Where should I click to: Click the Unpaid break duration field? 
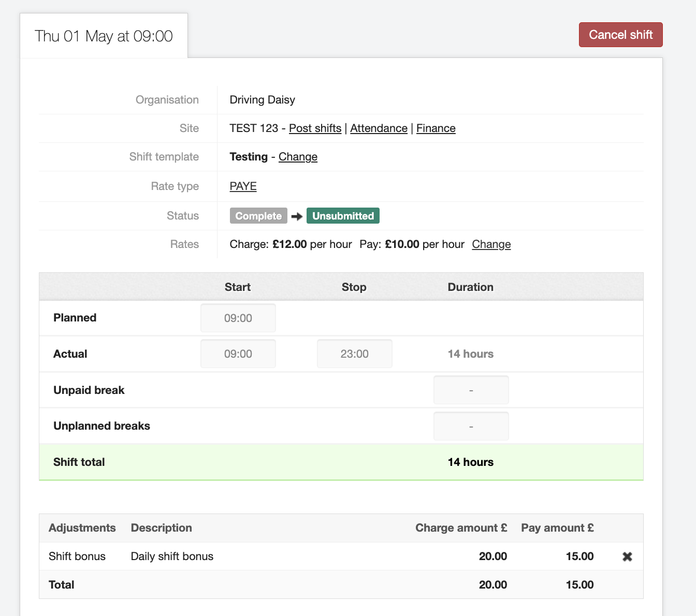tap(471, 390)
